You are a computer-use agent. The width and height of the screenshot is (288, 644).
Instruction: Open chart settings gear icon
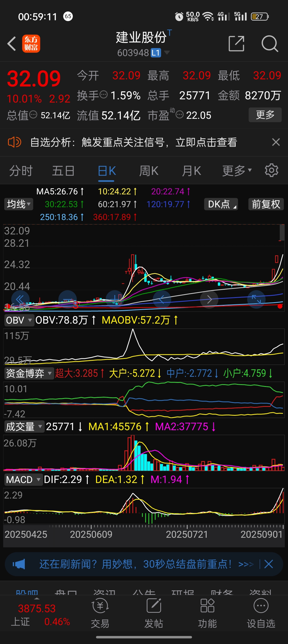tap(271, 170)
